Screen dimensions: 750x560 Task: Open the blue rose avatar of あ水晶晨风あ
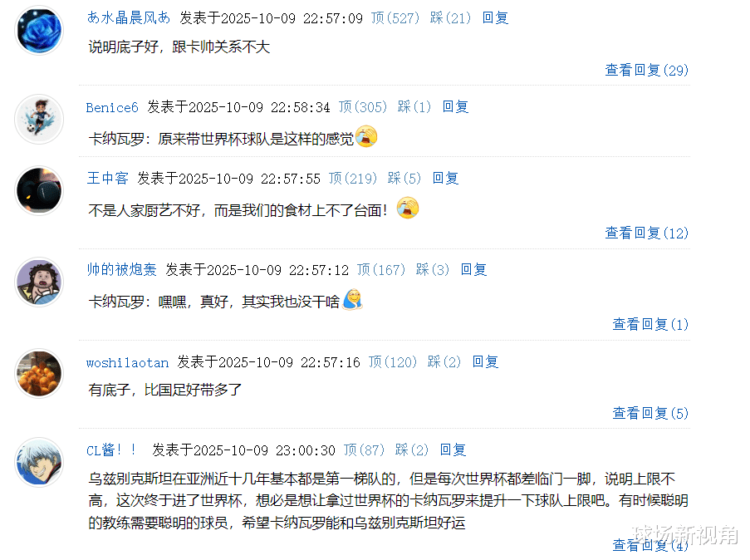39,30
